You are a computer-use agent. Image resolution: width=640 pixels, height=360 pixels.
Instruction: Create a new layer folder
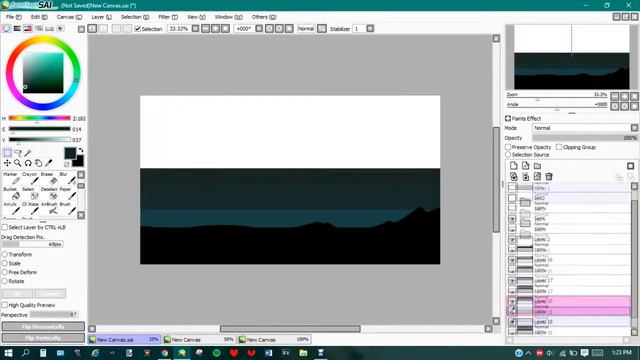pyautogui.click(x=537, y=166)
